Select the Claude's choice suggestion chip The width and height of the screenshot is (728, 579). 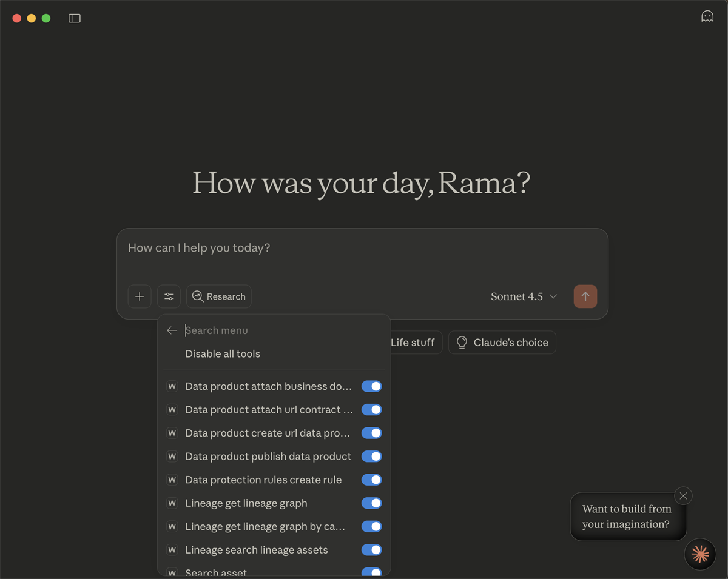point(502,343)
